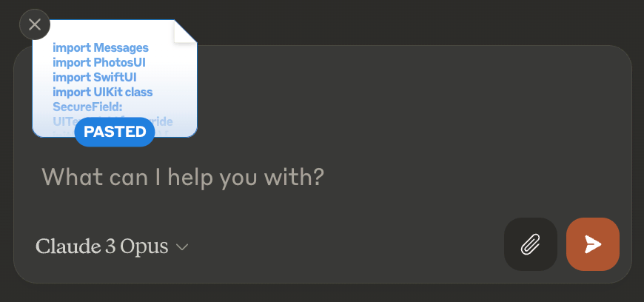Viewport: 644px width, 302px height.
Task: Remove the pasted attachment with the X button
Action: coord(35,24)
